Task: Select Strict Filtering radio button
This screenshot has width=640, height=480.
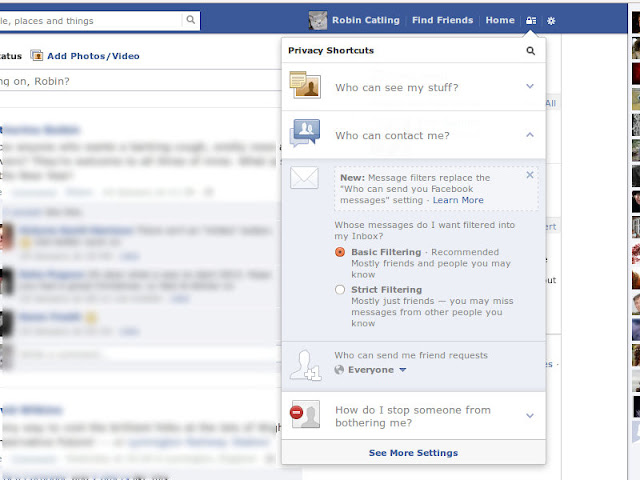Action: pyautogui.click(x=340, y=290)
